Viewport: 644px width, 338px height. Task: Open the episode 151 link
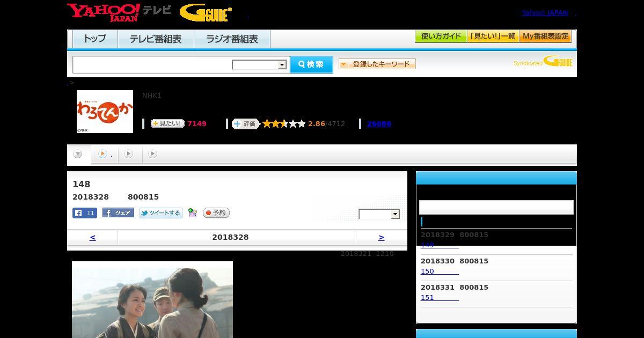[440, 298]
